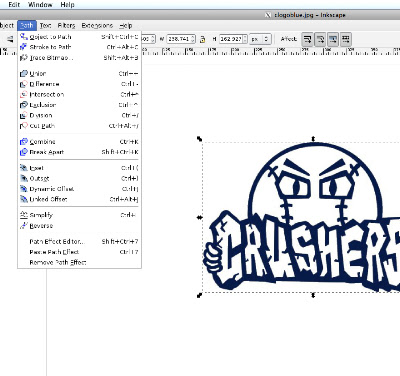This screenshot has width=400, height=376.
Task: Click the Object to Path icon
Action: tap(24, 37)
